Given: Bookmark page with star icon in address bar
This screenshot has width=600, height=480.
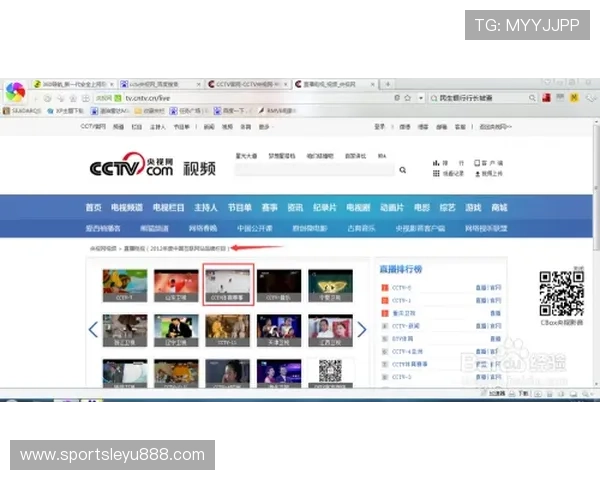Looking at the screenshot, I should [408, 98].
